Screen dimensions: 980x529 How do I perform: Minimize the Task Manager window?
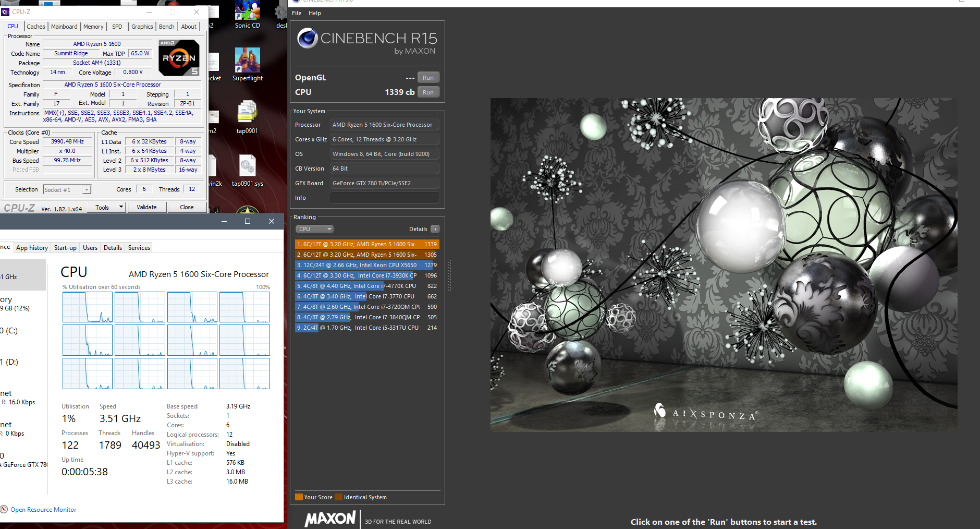coord(224,221)
